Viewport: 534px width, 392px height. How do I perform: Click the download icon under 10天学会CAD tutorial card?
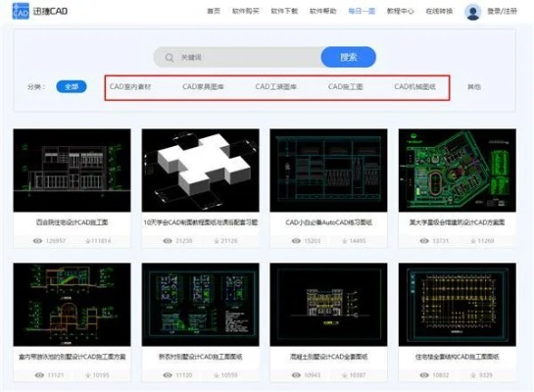pyautogui.click(x=217, y=241)
